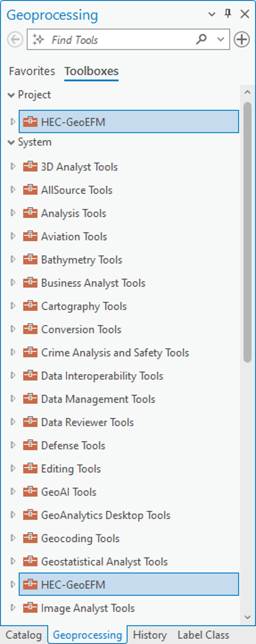Click the GeoAI Tools toolbox icon

pos(30,492)
